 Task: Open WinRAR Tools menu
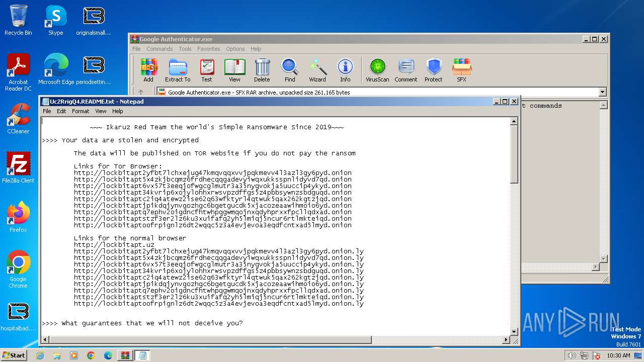(185, 49)
